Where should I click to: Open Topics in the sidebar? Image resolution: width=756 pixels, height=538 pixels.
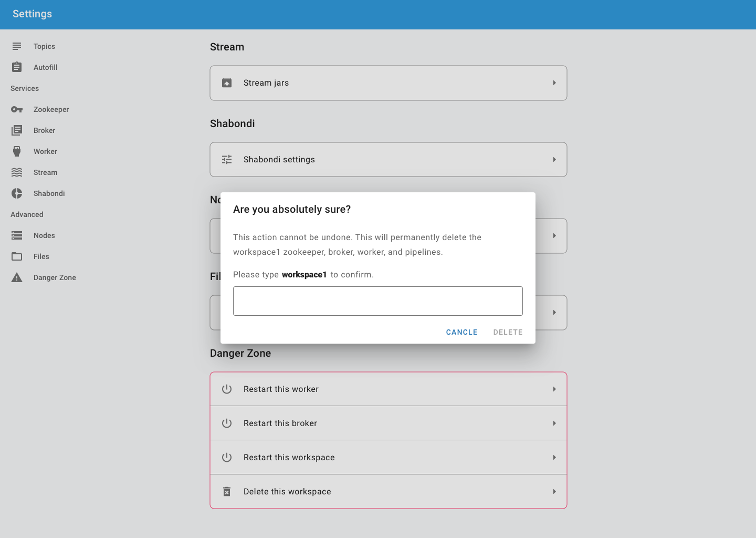point(44,46)
